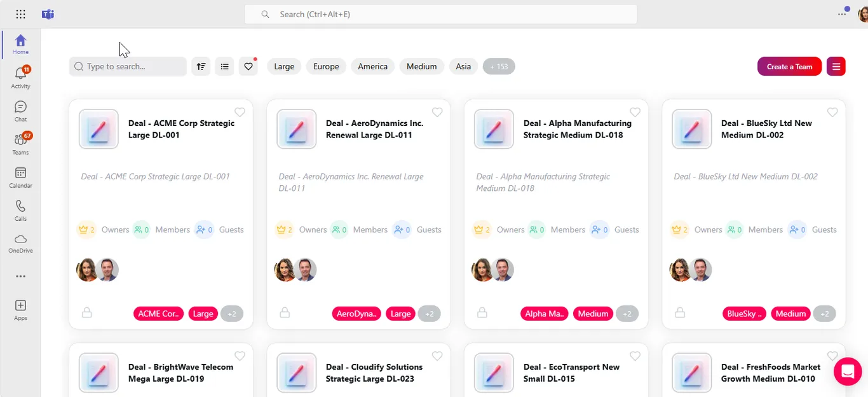
Task: Filter by the Large tag
Action: [284, 66]
